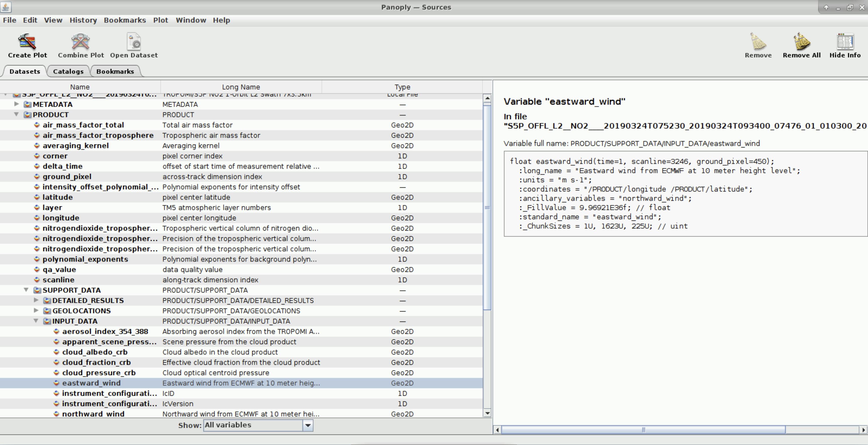Screen dimensions: 868x445
Task: Collapse the SUPPORT_DATA group
Action: pyautogui.click(x=26, y=290)
